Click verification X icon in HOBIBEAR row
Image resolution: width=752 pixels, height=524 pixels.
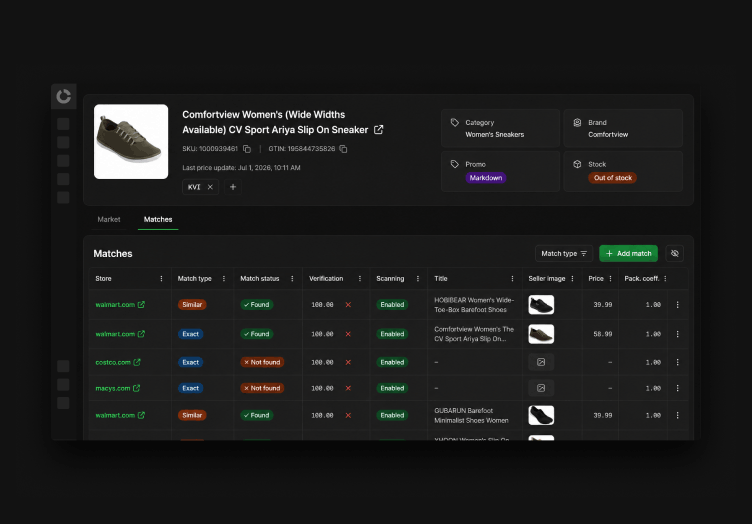(x=348, y=305)
